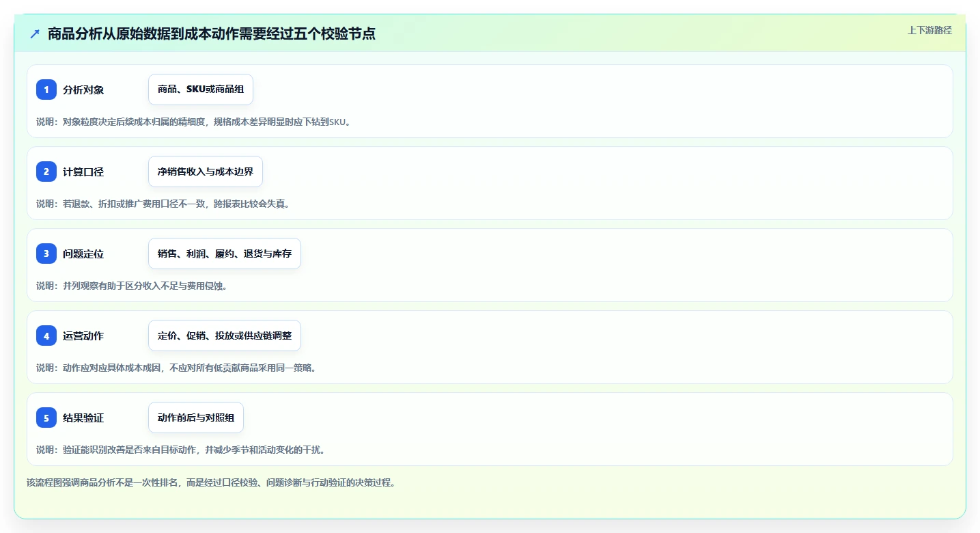Screen dimensions: 980x533
Task: Click the 净销售收入与成本边界 chip
Action: 206,172
